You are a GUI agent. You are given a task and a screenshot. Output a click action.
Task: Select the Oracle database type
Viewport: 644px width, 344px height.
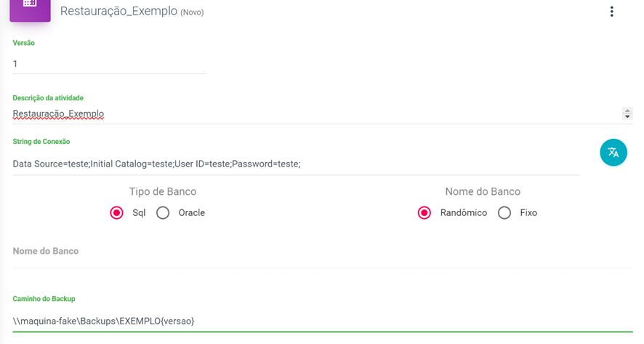pyautogui.click(x=163, y=213)
